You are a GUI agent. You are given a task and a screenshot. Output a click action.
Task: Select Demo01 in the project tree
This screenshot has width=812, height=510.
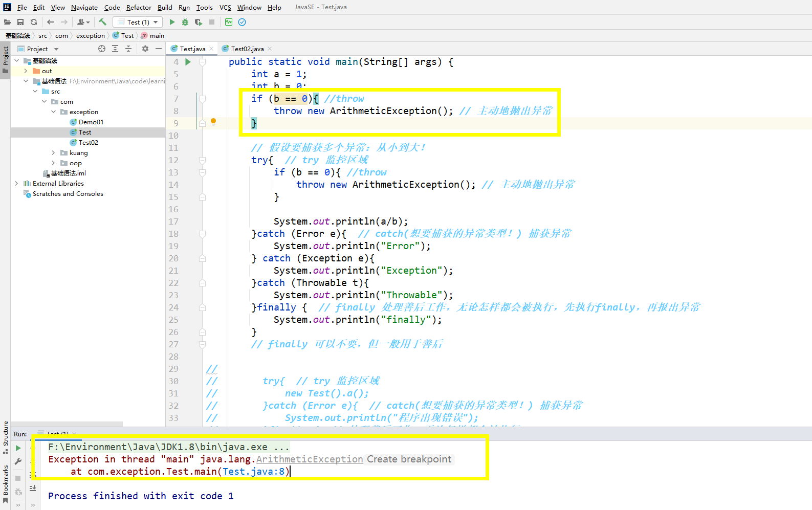[x=86, y=122]
